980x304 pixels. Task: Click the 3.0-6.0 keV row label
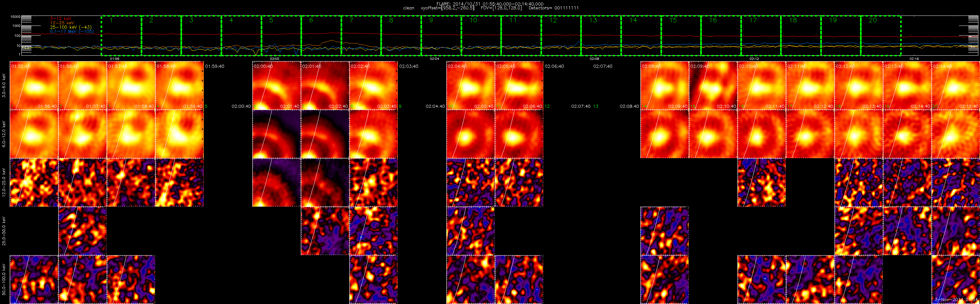pos(4,86)
